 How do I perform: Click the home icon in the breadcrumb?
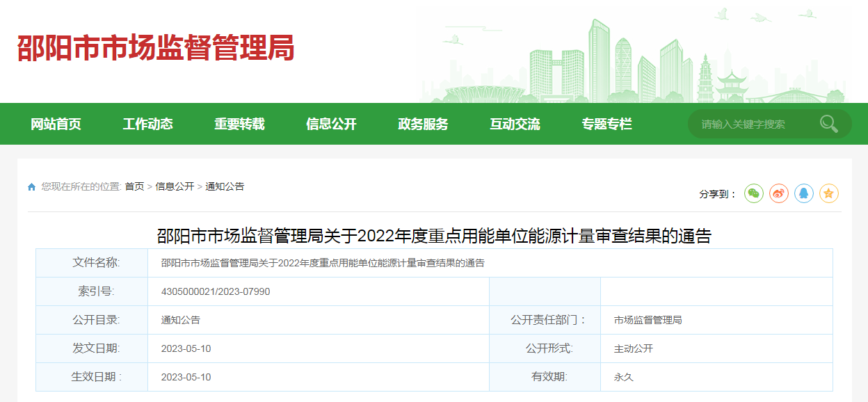click(31, 187)
